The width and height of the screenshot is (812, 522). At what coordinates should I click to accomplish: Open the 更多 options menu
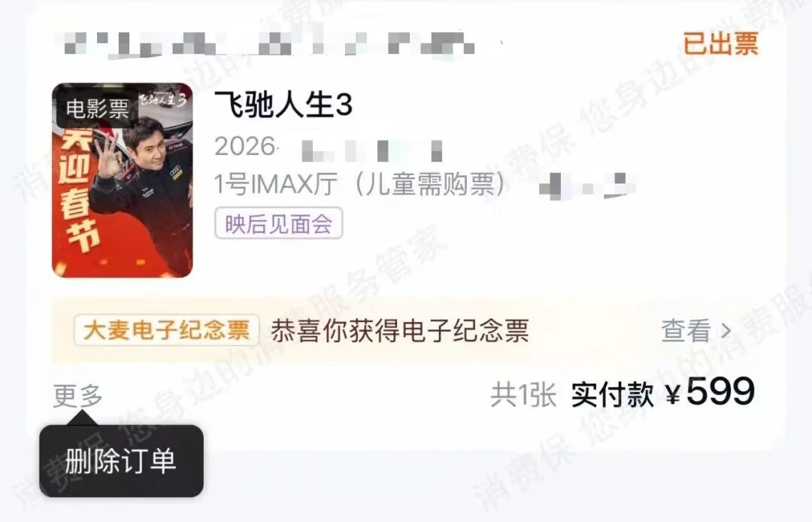click(77, 396)
